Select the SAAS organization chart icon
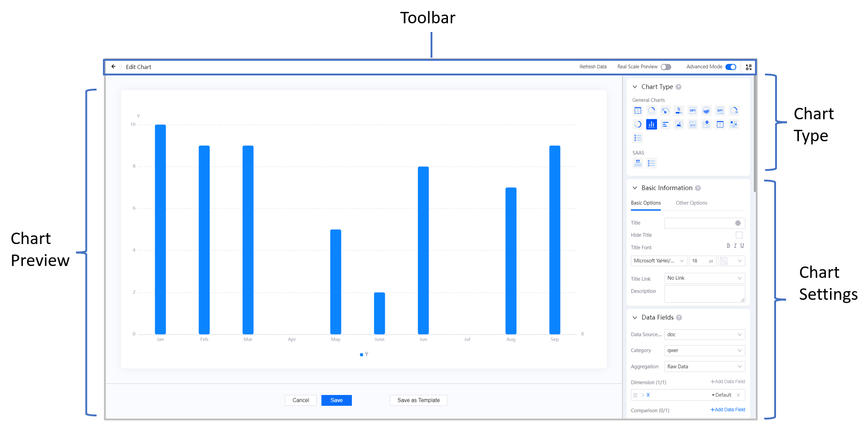Screen dimensions: 868x431 637,163
